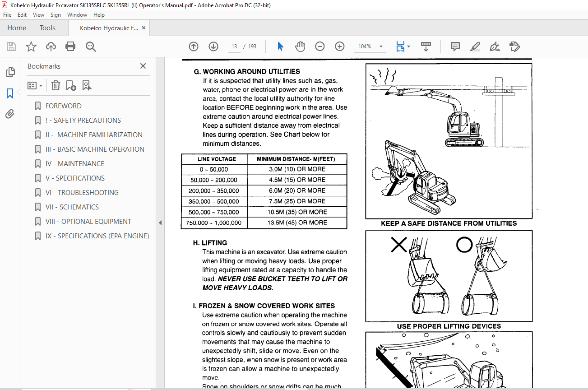Click the cloud upload icon
588x390 pixels.
coord(51,46)
